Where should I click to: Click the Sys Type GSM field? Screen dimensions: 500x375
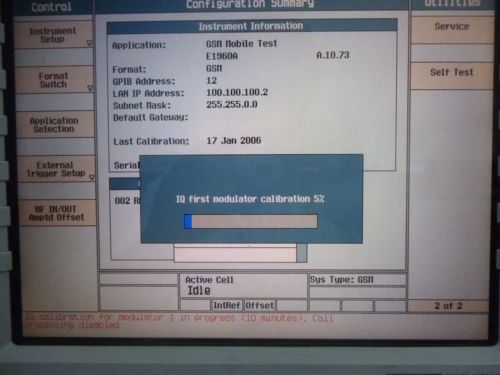pyautogui.click(x=358, y=280)
